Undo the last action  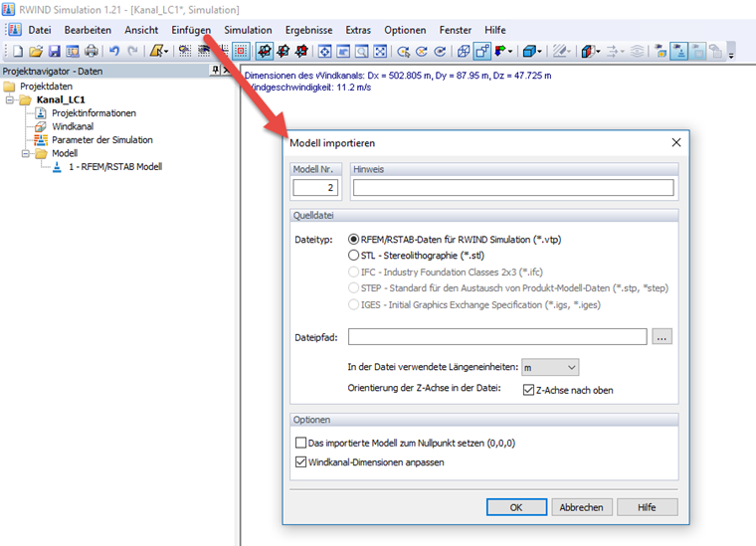coord(114,51)
